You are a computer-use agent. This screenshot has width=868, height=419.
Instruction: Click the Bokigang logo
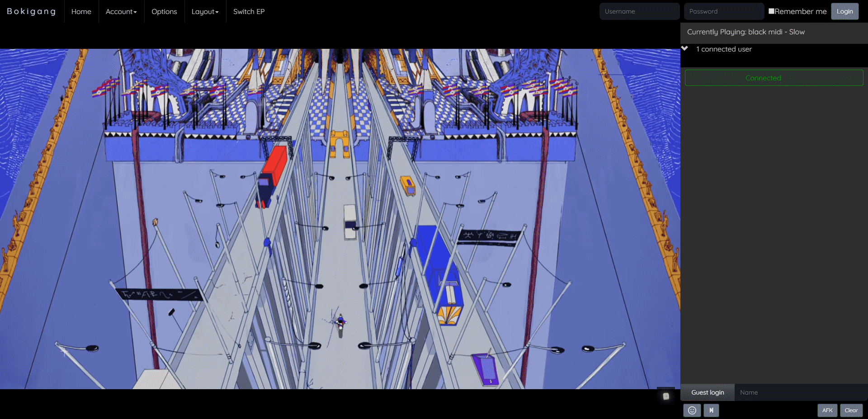pyautogui.click(x=31, y=11)
